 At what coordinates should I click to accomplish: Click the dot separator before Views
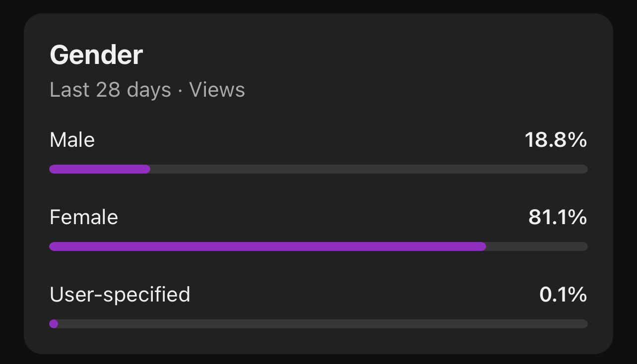(180, 91)
